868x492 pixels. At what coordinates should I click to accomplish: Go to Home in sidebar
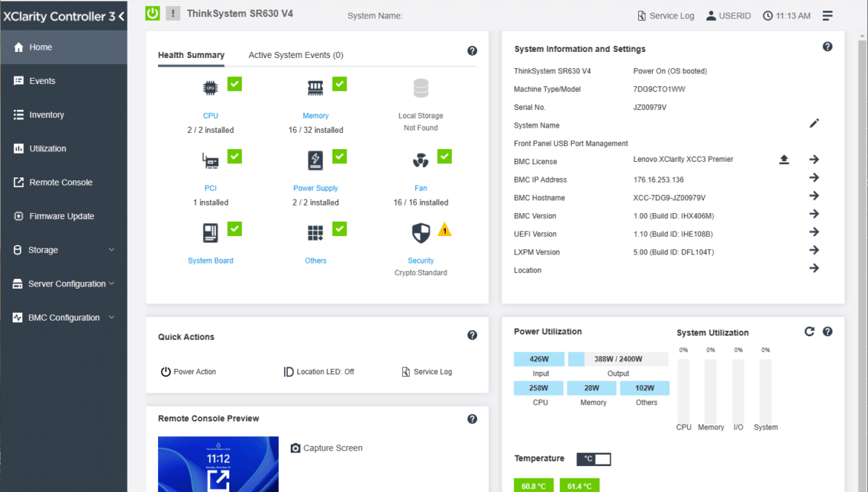(x=64, y=47)
